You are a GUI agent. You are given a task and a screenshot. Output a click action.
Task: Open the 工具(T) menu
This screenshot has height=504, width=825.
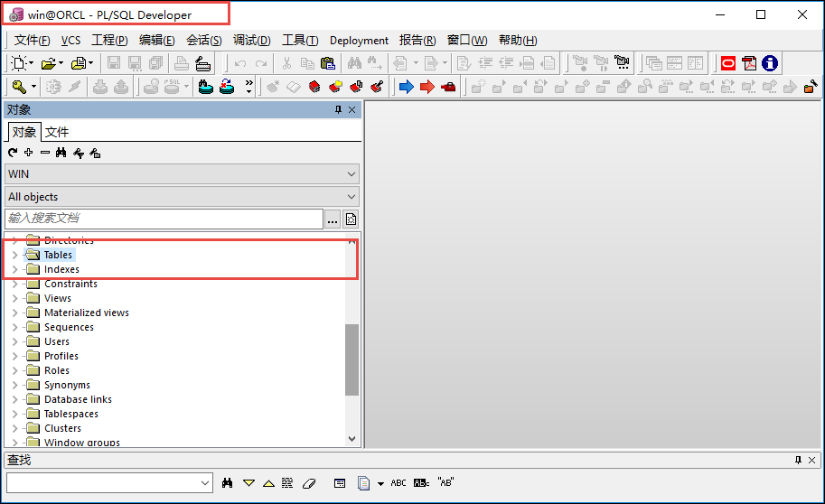300,41
